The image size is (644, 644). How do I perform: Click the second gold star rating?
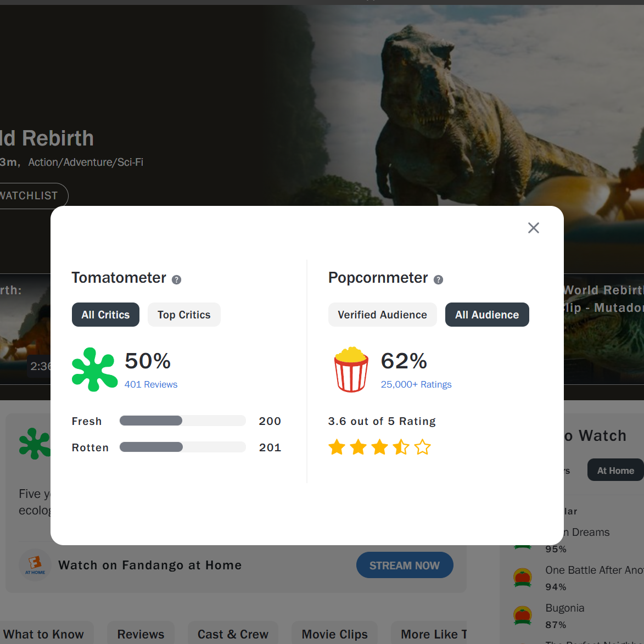tap(358, 447)
